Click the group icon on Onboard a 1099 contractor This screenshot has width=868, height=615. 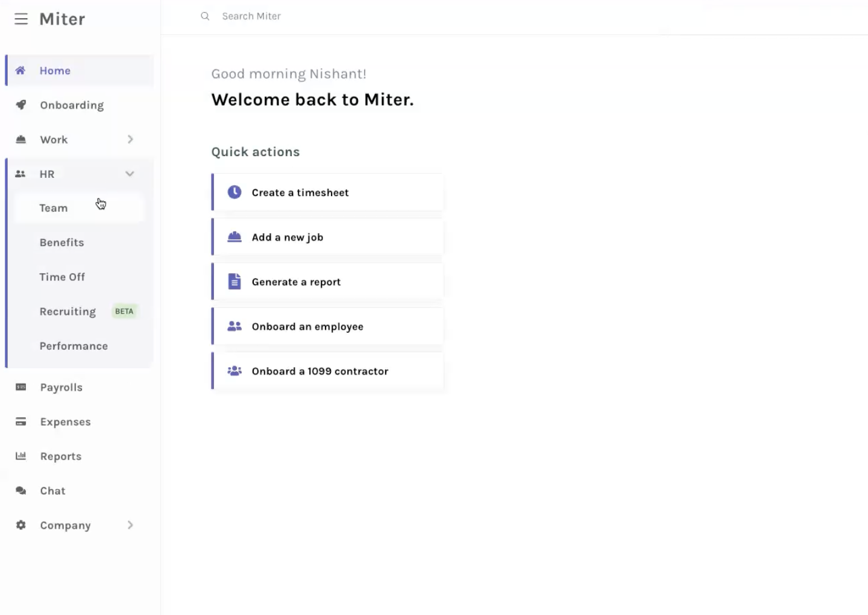234,371
